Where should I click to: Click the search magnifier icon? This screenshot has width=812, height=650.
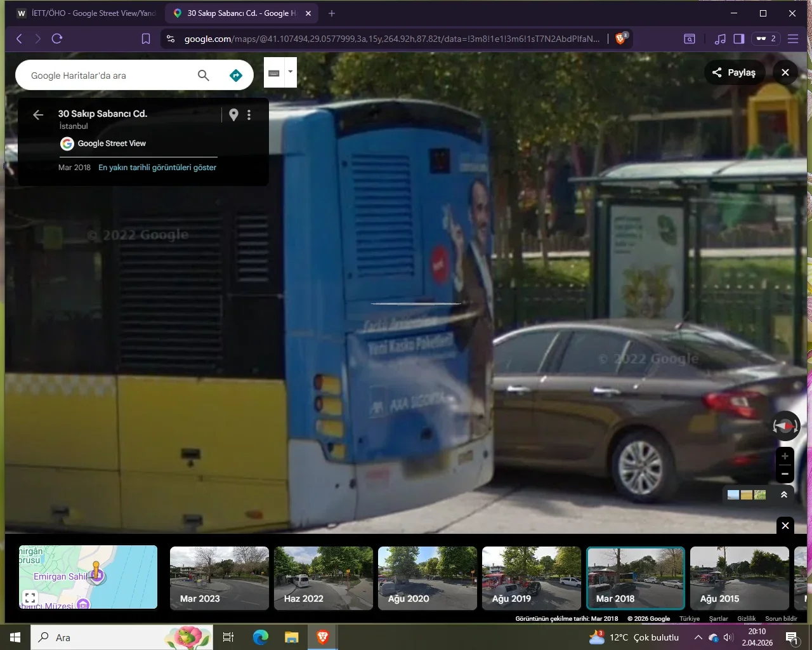[203, 76]
